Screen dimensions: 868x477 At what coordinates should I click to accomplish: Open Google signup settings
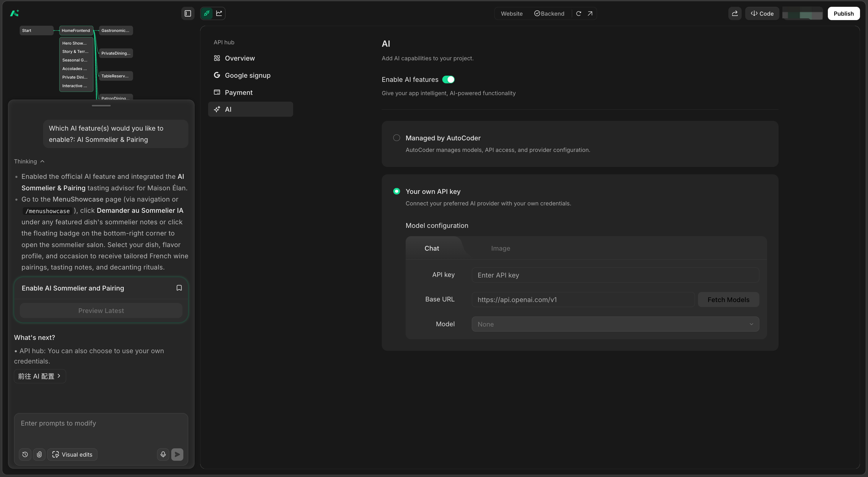(250, 75)
